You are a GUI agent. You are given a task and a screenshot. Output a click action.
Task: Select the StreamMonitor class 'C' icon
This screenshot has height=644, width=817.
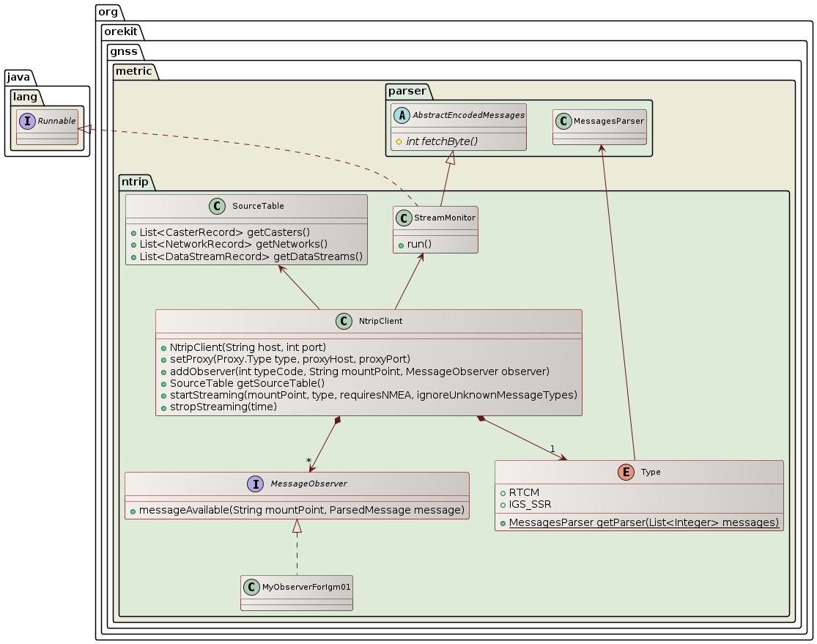tap(404, 218)
